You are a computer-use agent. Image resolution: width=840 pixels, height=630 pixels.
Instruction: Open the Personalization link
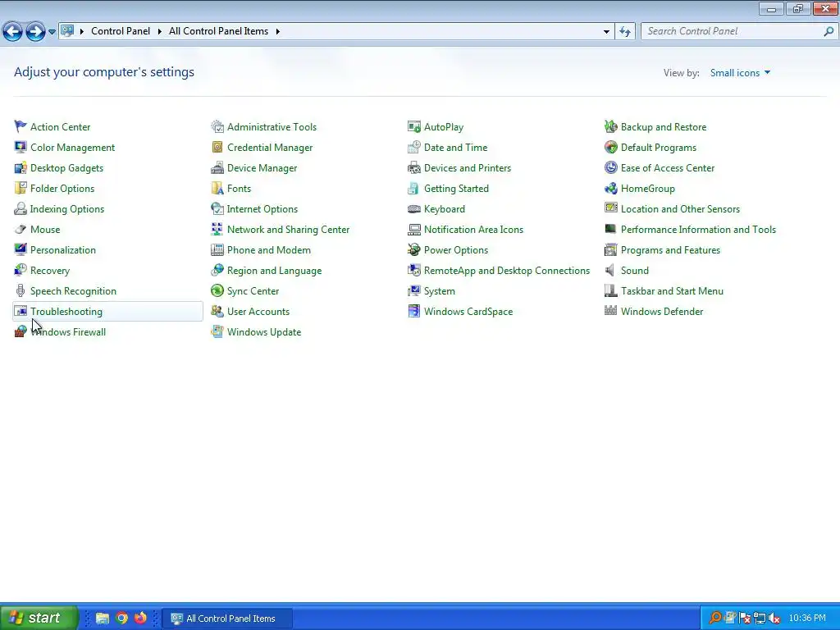tap(63, 249)
